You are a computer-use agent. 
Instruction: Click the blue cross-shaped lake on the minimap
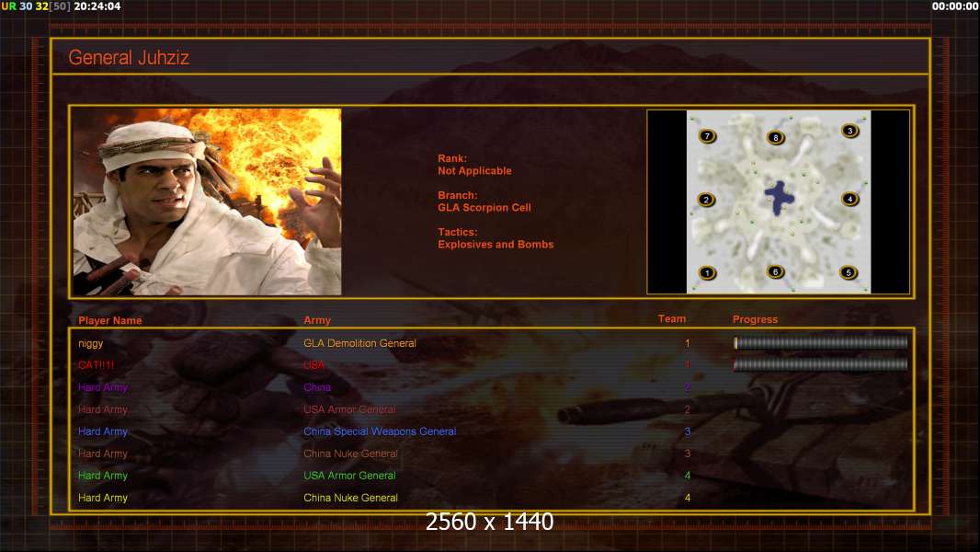pos(779,198)
